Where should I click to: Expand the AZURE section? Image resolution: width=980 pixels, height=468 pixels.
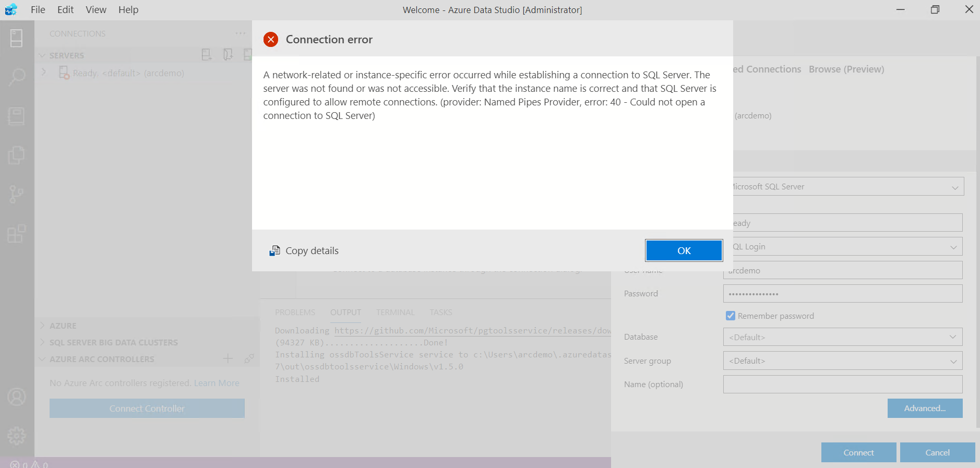click(x=42, y=326)
